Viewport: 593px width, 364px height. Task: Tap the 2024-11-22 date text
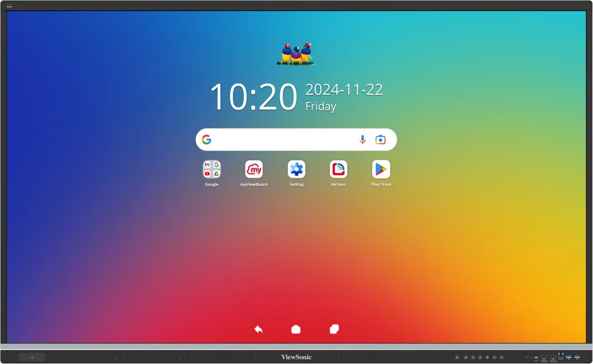pyautogui.click(x=343, y=89)
